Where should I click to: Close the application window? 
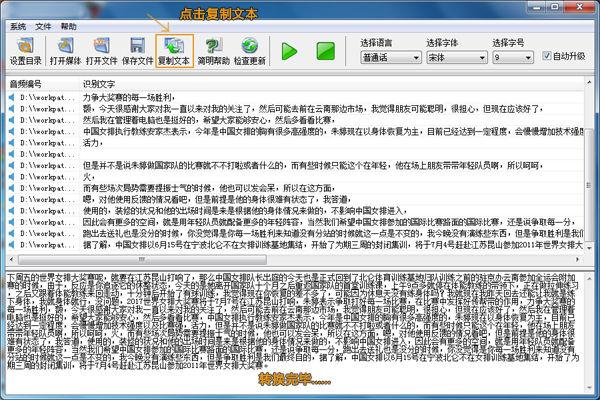579,7
